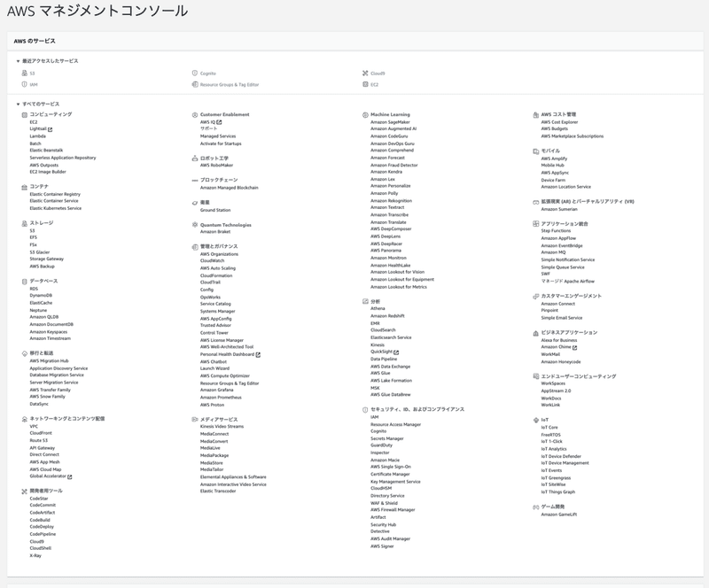The image size is (709, 588).
Task: Click the ビジネスアプリケーション category icon
Action: 536,333
